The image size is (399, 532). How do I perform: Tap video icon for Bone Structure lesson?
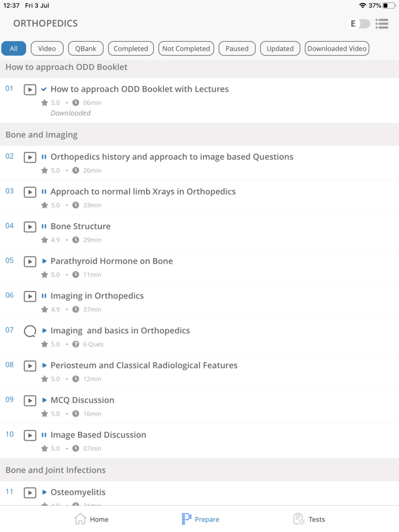30,227
